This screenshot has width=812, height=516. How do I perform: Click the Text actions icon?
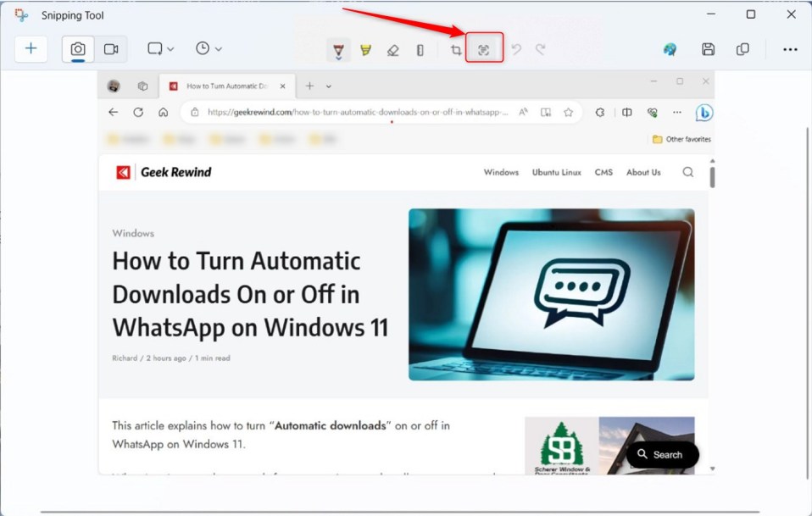pyautogui.click(x=484, y=50)
